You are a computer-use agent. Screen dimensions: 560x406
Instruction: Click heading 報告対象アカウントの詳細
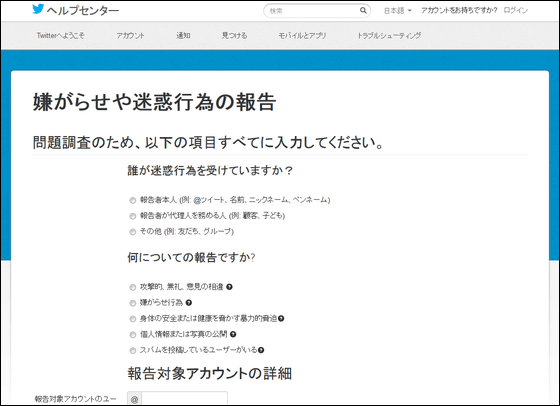click(x=210, y=374)
